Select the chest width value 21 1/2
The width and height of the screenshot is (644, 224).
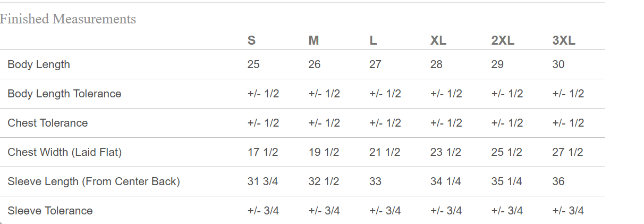[x=385, y=152]
